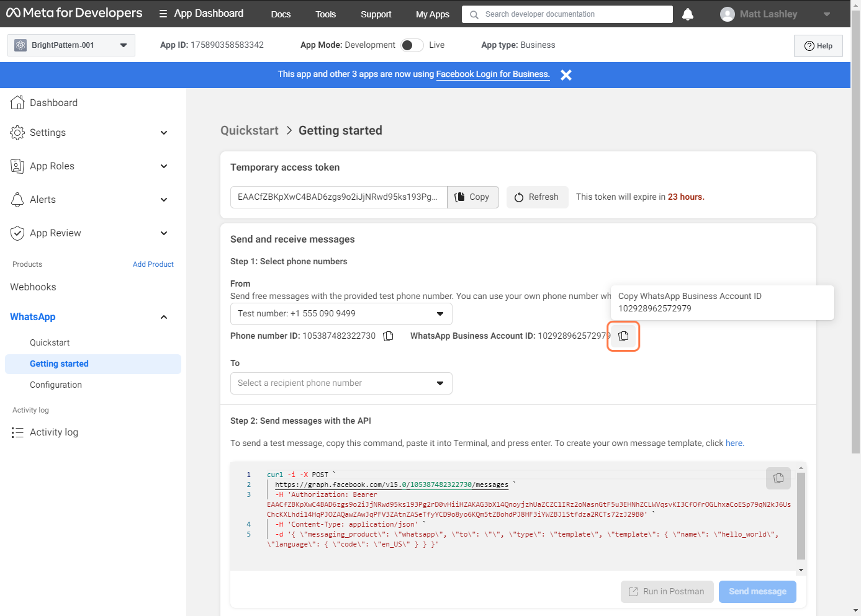Image resolution: width=861 pixels, height=616 pixels.
Task: Open Webhooks product
Action: click(x=33, y=287)
